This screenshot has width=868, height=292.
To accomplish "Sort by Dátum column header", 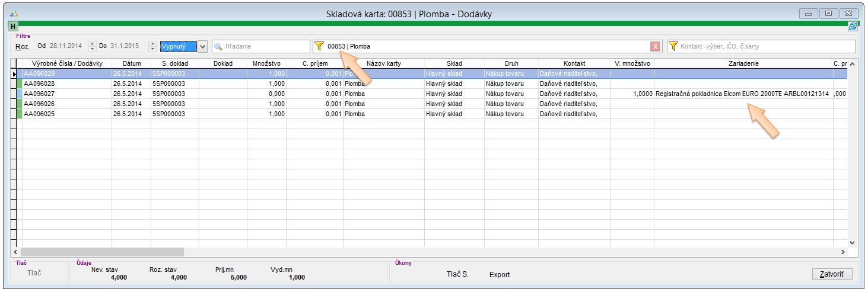I will pos(131,63).
